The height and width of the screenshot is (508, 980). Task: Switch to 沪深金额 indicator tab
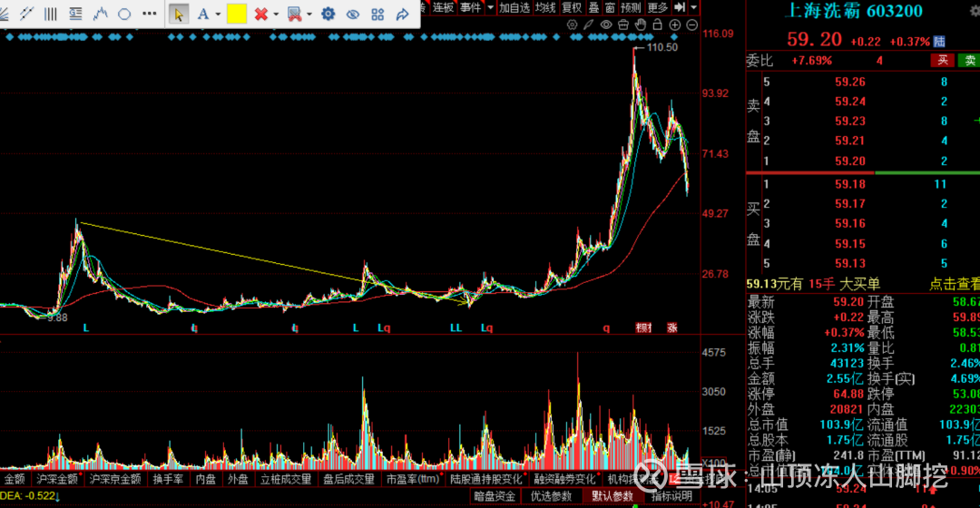[x=57, y=479]
